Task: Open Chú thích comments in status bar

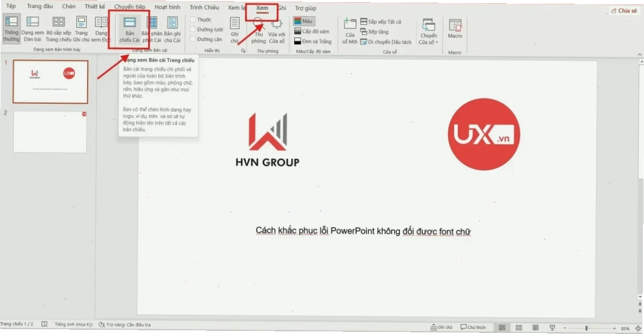Action: 473,328
